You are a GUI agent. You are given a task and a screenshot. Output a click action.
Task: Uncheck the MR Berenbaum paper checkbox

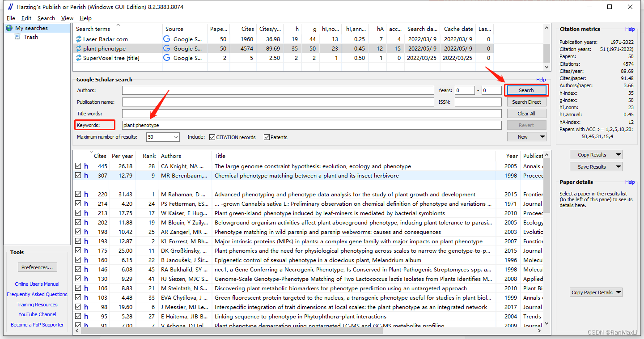point(78,175)
